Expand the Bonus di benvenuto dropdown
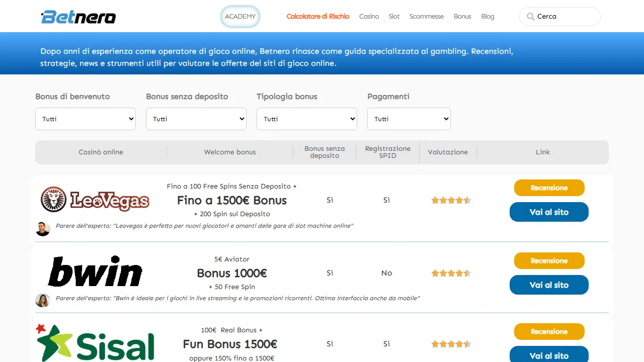This screenshot has width=644, height=362. [x=86, y=119]
